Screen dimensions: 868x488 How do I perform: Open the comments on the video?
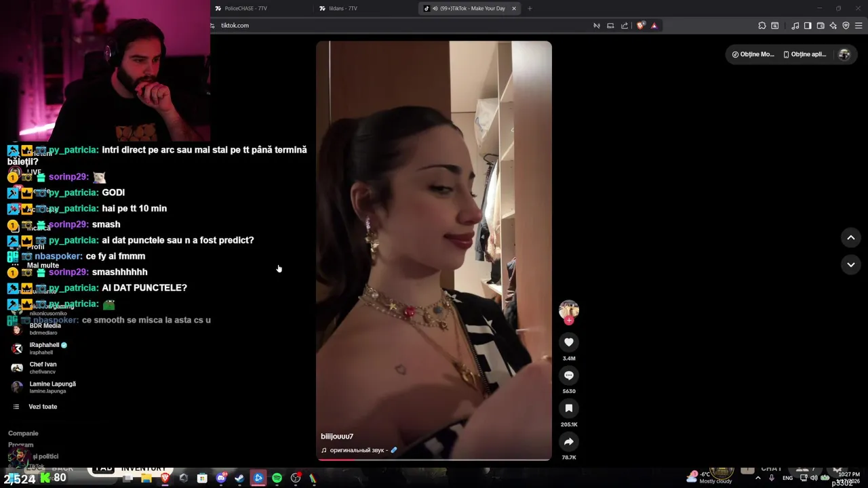tap(569, 375)
